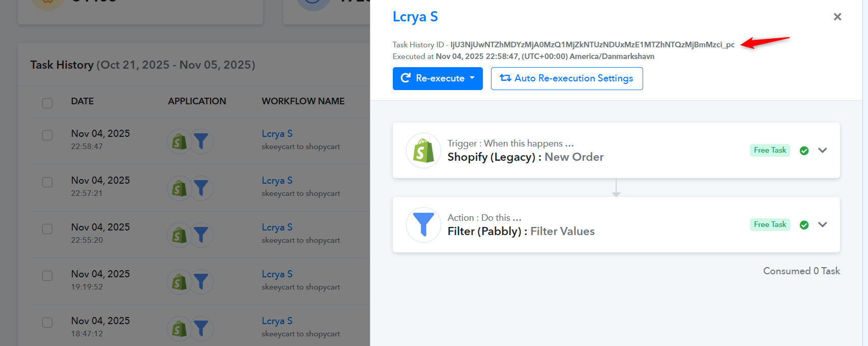Image resolution: width=868 pixels, height=346 pixels.
Task: Toggle the select-all checkbox beside DATE header
Action: click(x=47, y=103)
